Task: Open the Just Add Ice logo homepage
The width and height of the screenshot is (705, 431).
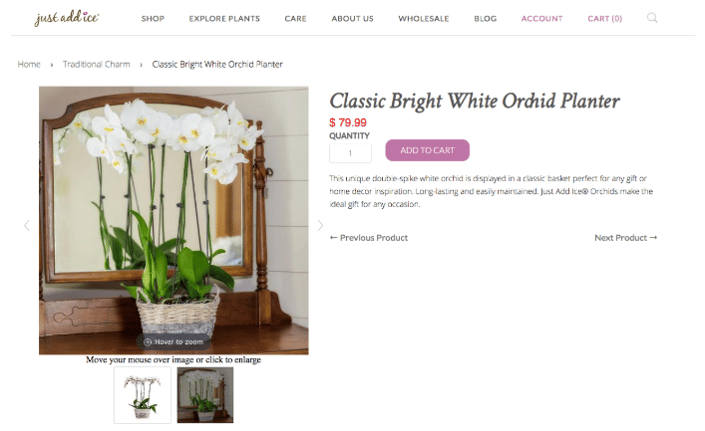Action: [67, 18]
